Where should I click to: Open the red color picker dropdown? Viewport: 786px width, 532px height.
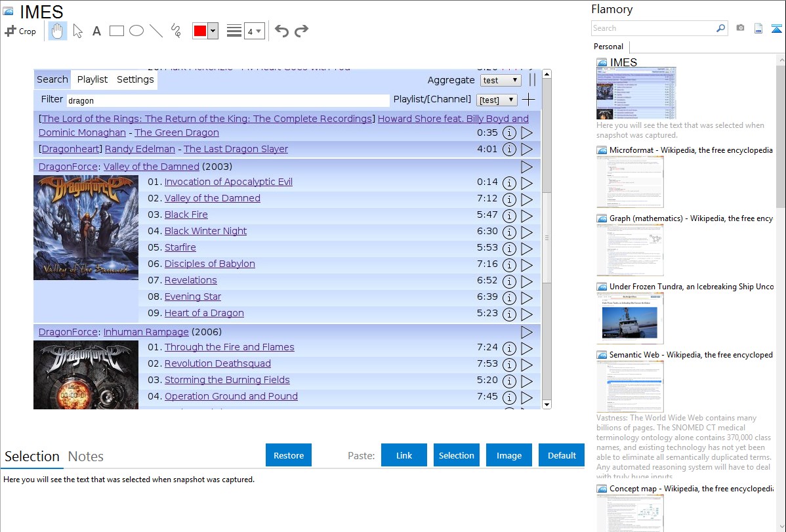point(213,31)
